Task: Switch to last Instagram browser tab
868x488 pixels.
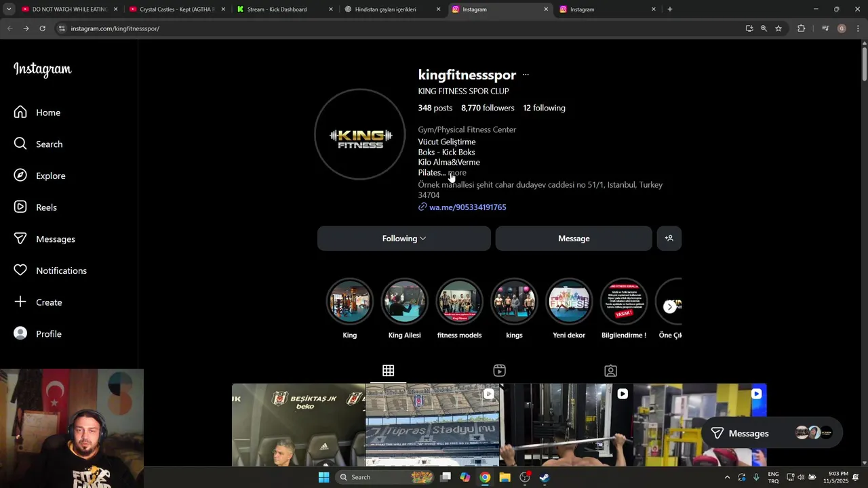Action: coord(608,9)
